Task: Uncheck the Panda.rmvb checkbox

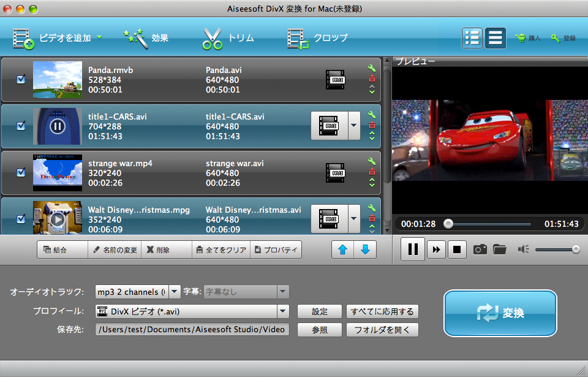Action: pyautogui.click(x=21, y=79)
